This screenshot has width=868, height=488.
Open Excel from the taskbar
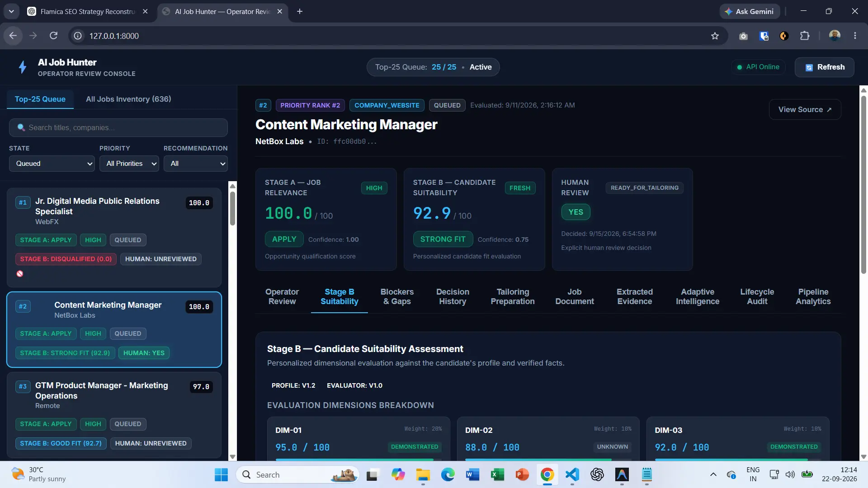pyautogui.click(x=497, y=475)
